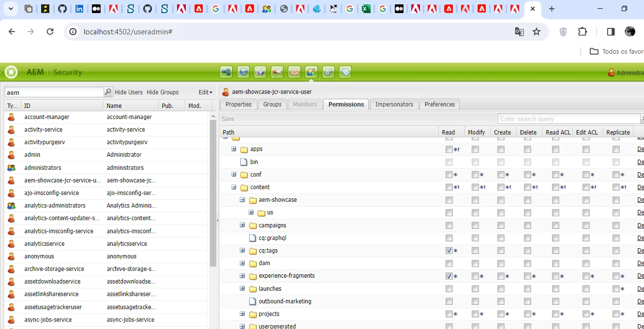Open Chrome tab search dropdown arrow

pyautogui.click(x=11, y=9)
